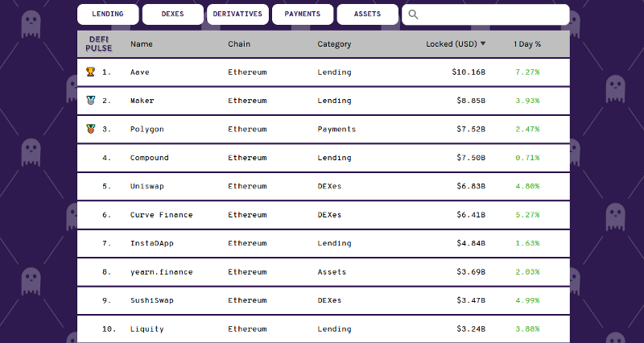The image size is (644, 343).
Task: Click Assets category in yearn.finance row
Action: pos(332,271)
